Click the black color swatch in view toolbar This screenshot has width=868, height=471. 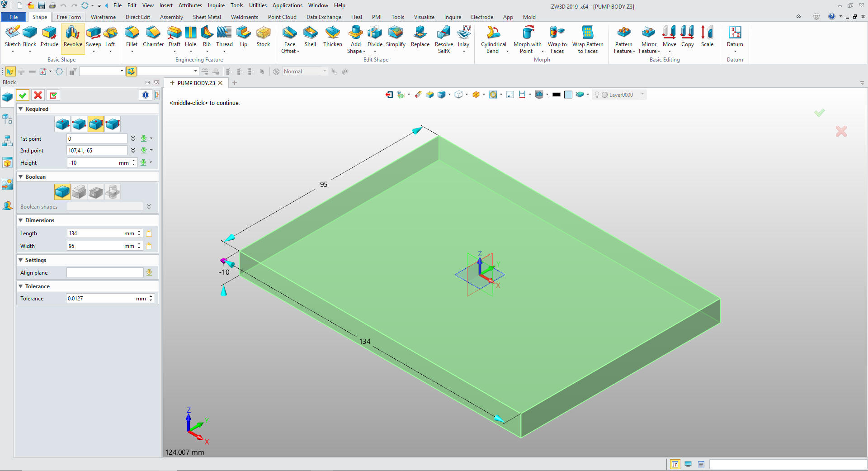(557, 95)
